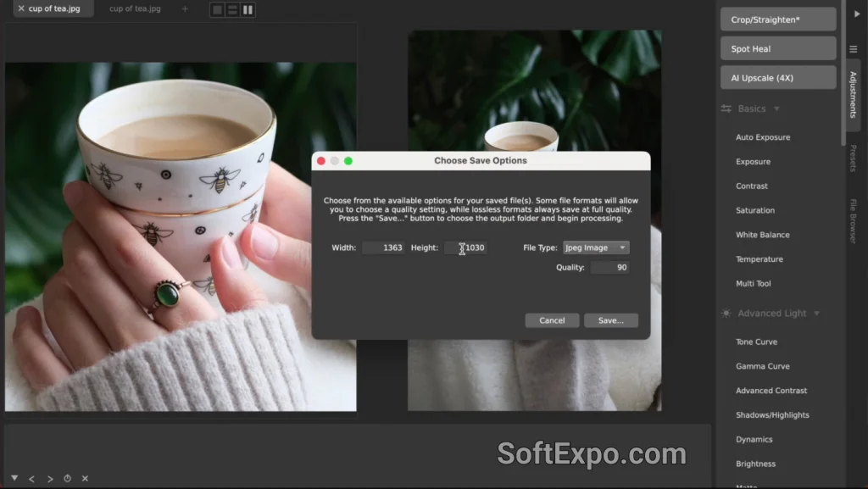The image size is (868, 489).
Task: Click the previous image arrow at bottom
Action: coord(31,479)
